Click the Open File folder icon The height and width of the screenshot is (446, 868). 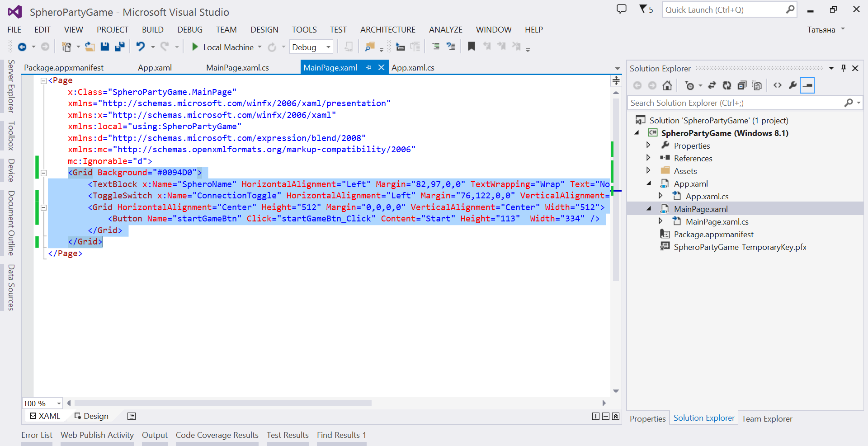click(90, 47)
